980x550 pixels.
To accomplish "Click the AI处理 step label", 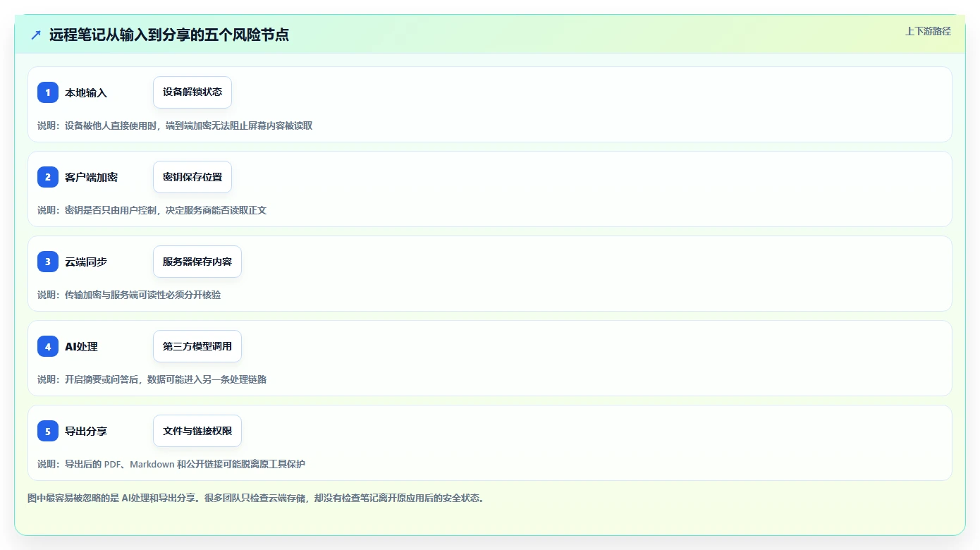I will (81, 347).
